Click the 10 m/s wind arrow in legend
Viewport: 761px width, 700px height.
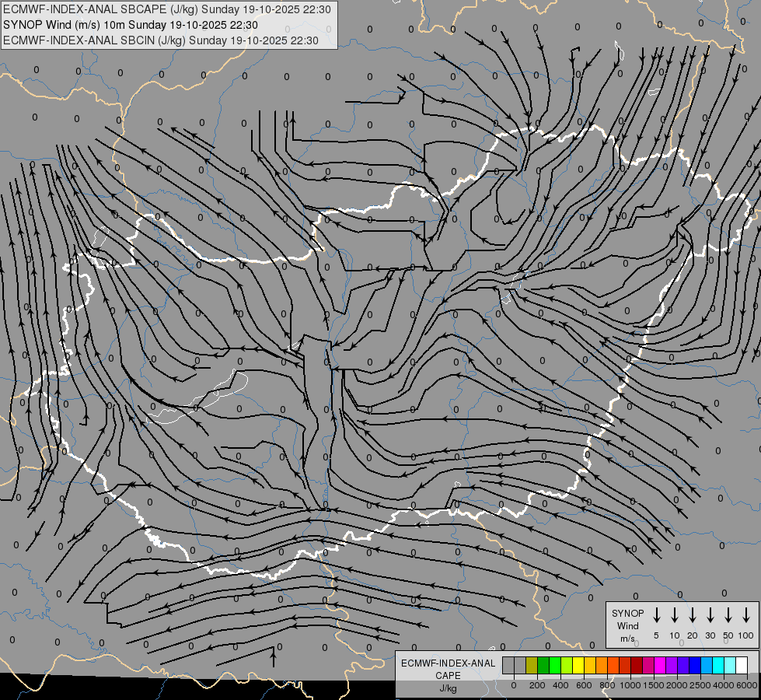675,615
